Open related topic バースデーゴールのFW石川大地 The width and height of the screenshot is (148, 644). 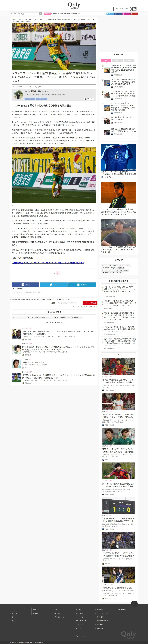coord(58,333)
